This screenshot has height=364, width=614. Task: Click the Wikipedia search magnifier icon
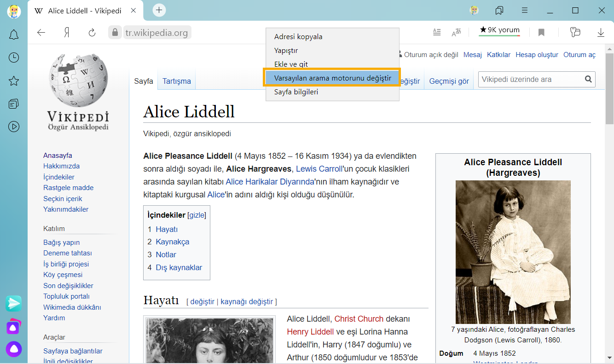(x=588, y=79)
